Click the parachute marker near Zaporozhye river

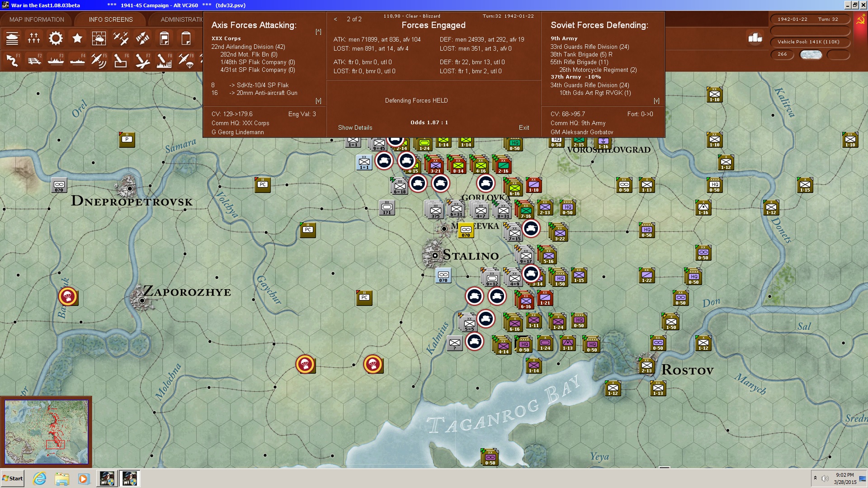click(x=68, y=297)
